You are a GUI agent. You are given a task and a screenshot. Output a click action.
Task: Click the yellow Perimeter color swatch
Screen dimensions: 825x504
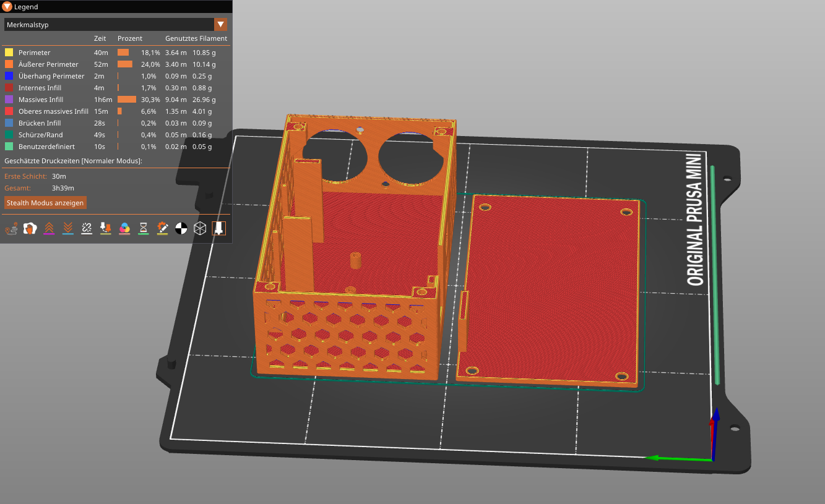tap(8, 53)
